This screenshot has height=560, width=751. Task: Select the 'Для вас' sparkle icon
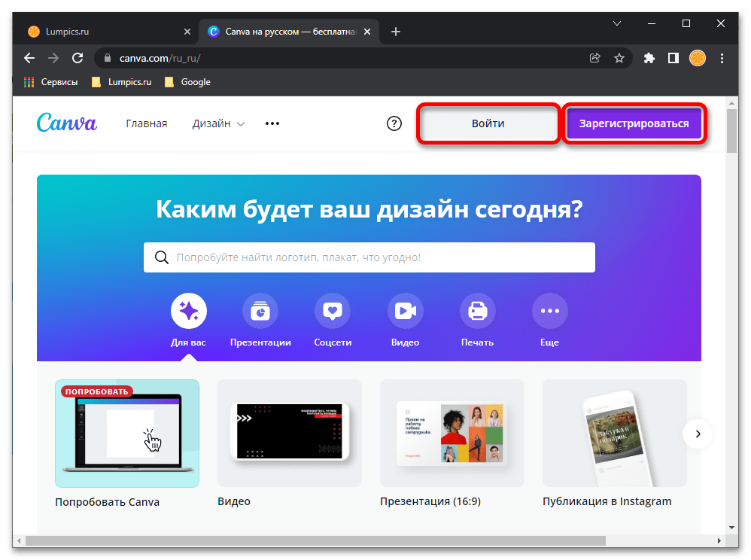coord(188,311)
